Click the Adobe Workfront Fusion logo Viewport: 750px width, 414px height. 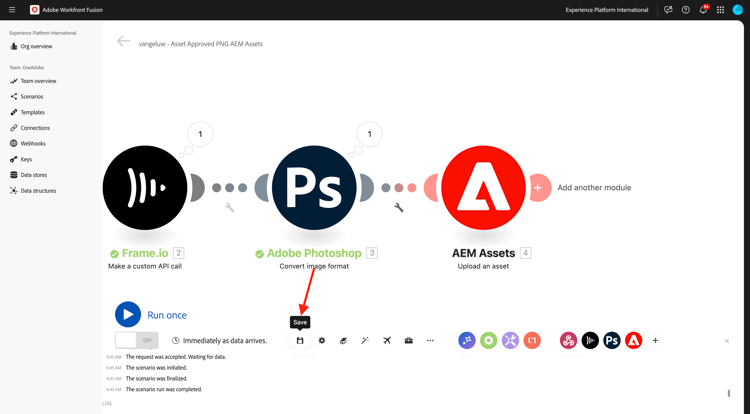coord(34,10)
